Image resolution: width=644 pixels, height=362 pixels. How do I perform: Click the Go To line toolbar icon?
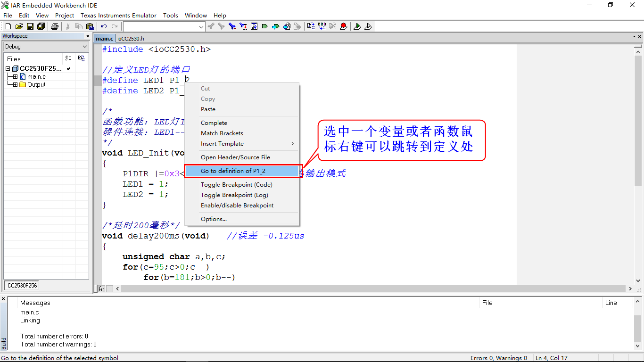(254, 26)
